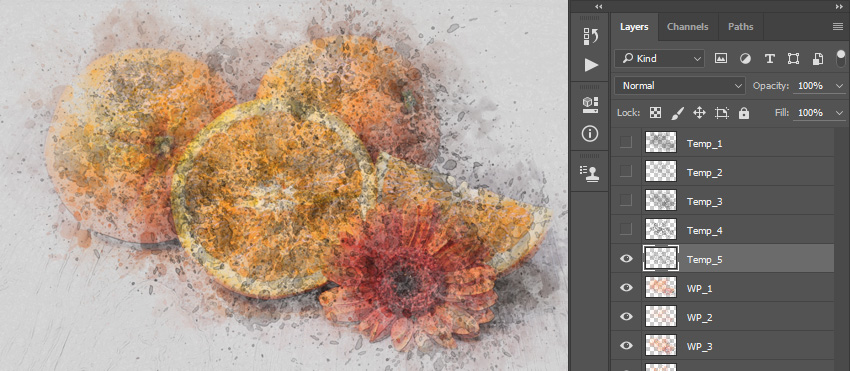Open the Layers panel menu icon
Viewport: 850px width, 371px height.
click(838, 27)
